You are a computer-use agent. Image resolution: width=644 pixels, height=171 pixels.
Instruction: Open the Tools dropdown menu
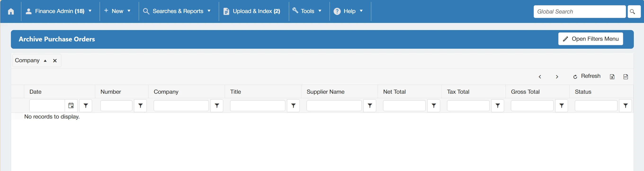click(307, 11)
